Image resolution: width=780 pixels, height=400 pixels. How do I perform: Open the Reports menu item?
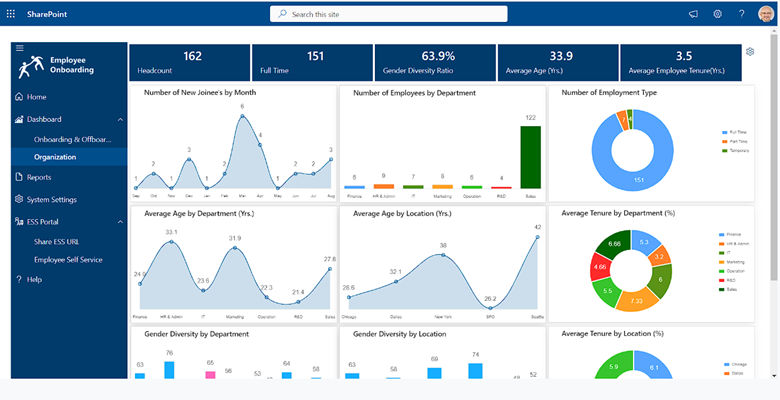coord(39,177)
